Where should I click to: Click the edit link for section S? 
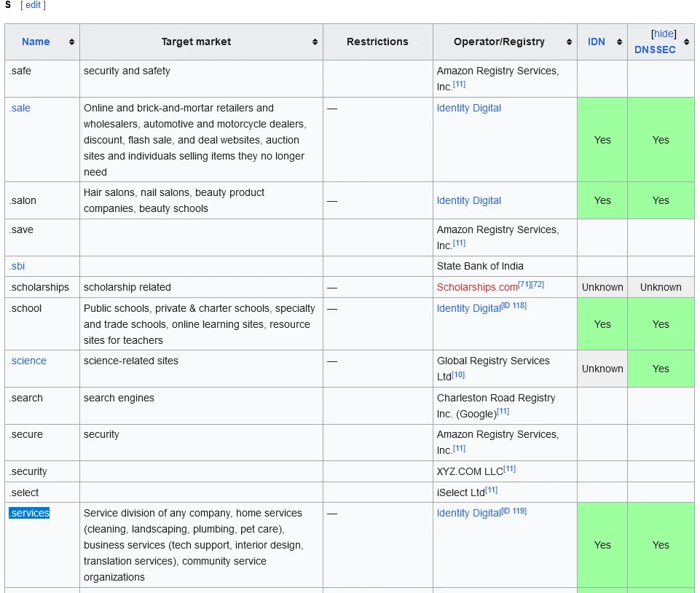[x=32, y=5]
